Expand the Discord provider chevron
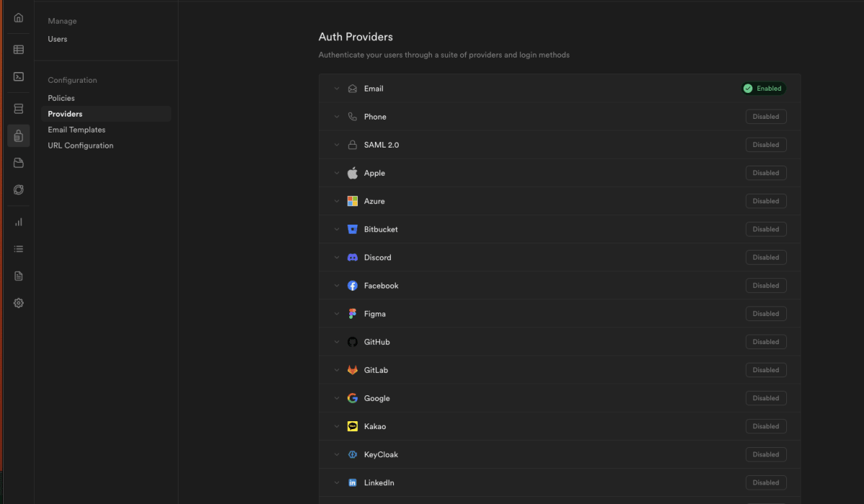The width and height of the screenshot is (864, 504). [x=336, y=257]
